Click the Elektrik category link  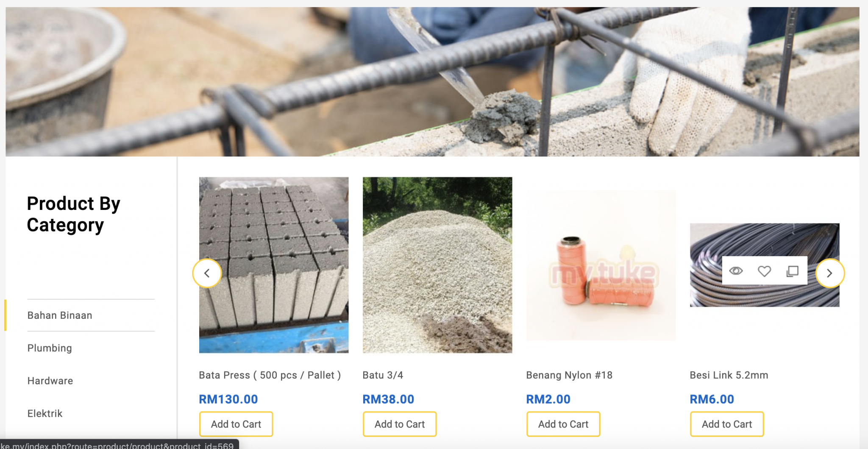45,413
